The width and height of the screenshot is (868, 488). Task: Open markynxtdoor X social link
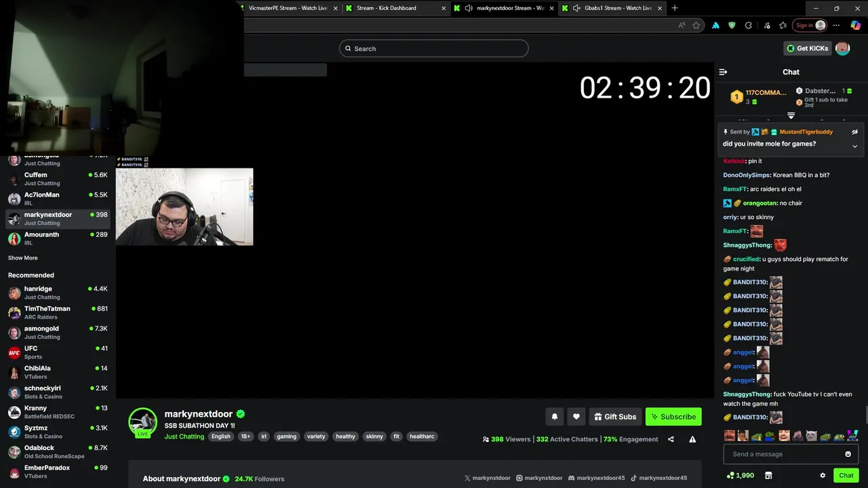[x=487, y=478]
